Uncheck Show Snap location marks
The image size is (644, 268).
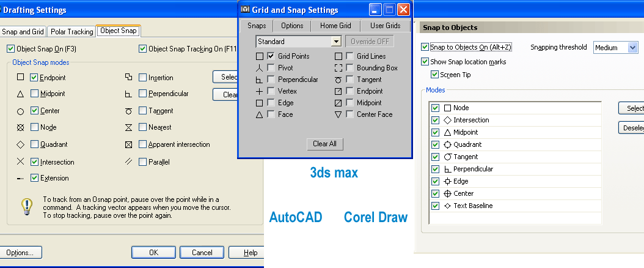[x=425, y=62]
